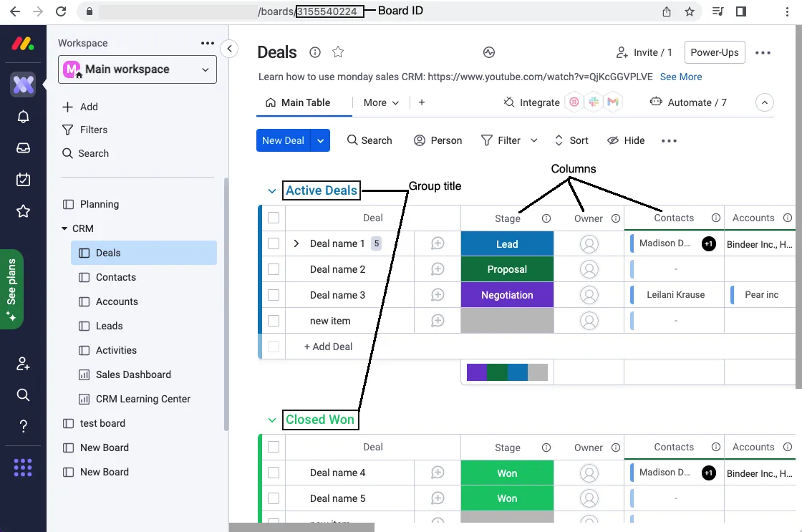Select the sales CRM product icon
The image size is (802, 532).
coord(23,84)
